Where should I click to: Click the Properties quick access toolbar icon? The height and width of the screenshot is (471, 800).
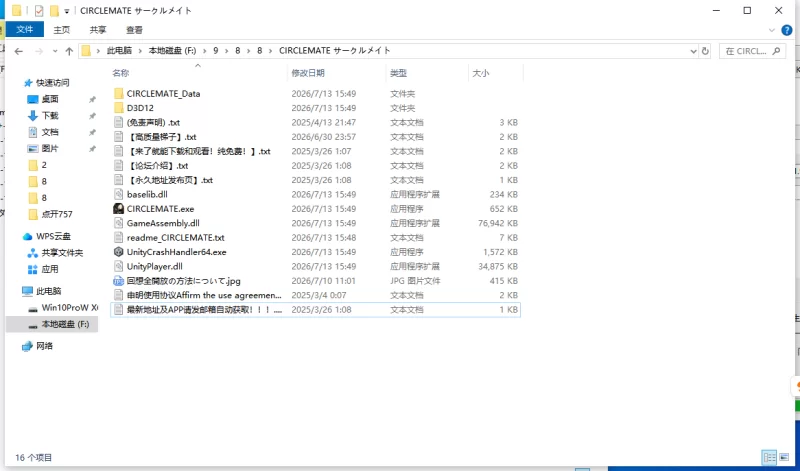pyautogui.click(x=39, y=11)
